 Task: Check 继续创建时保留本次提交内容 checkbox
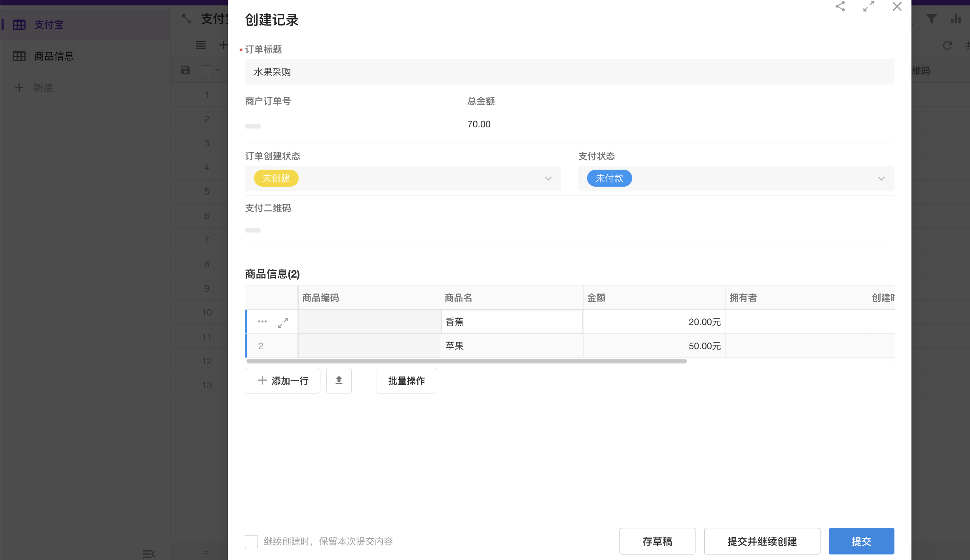[251, 541]
